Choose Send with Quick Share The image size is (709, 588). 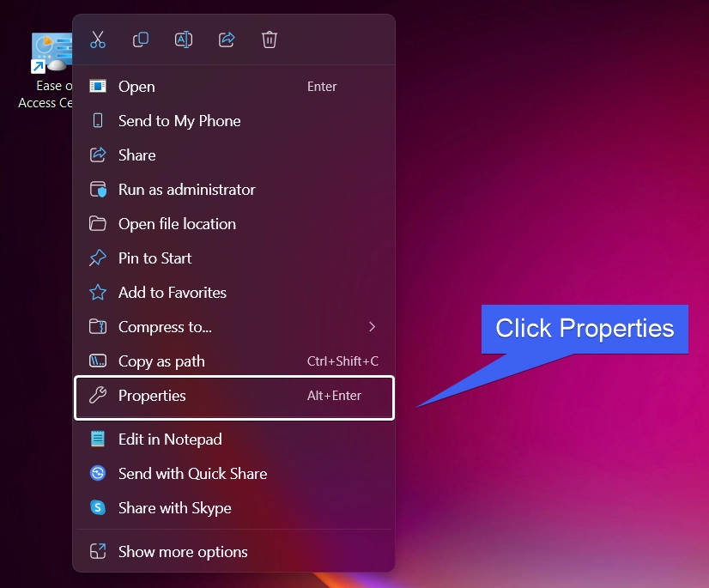tap(233, 474)
